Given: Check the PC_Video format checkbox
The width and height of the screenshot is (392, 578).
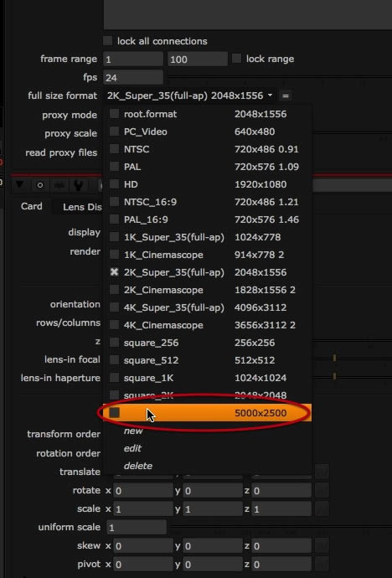Looking at the screenshot, I should coord(115,132).
